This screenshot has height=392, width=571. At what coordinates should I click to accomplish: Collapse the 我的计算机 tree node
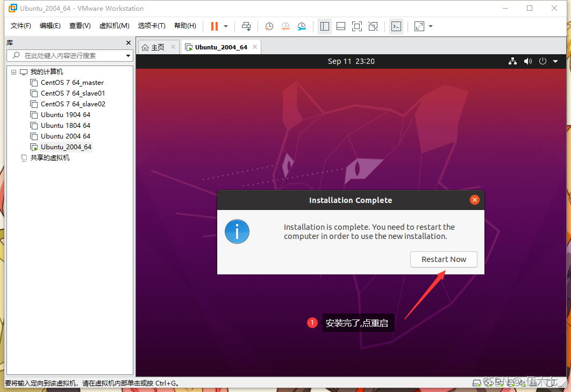(14, 72)
